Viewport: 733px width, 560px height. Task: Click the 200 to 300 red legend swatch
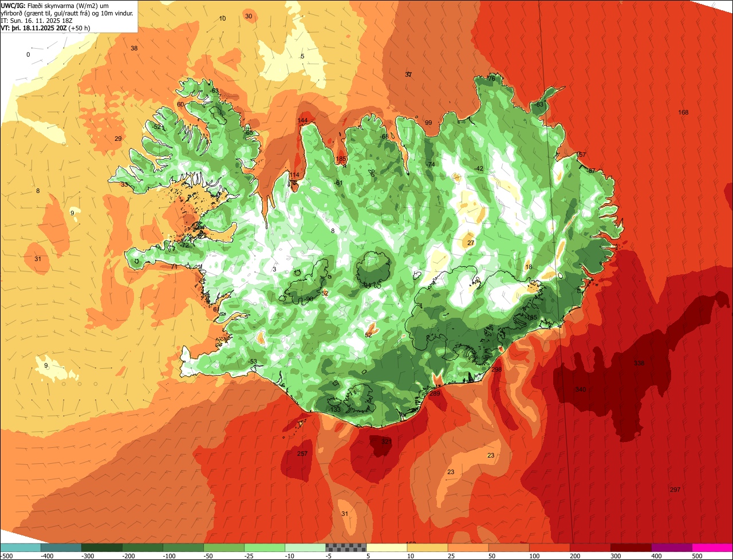(590, 547)
